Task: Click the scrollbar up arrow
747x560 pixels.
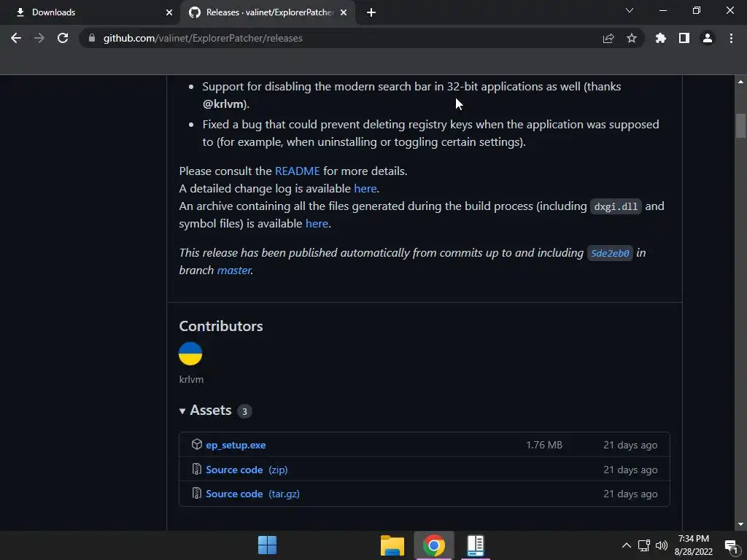Action: [740, 82]
